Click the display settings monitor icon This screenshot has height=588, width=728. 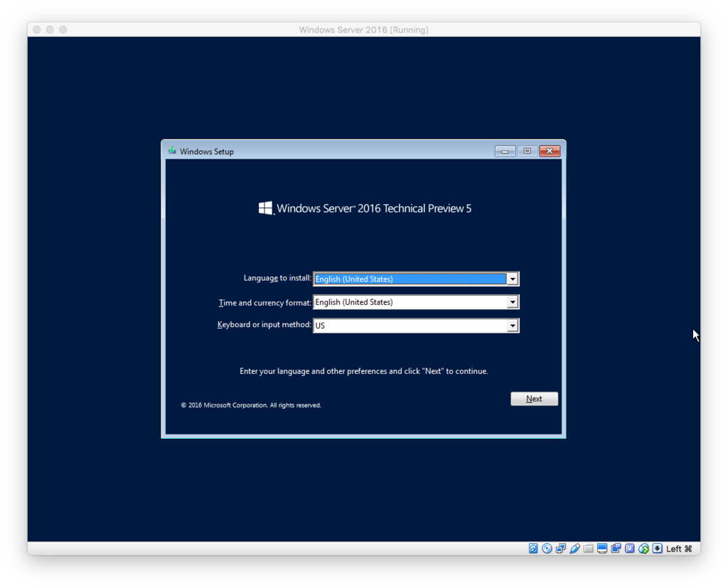602,548
